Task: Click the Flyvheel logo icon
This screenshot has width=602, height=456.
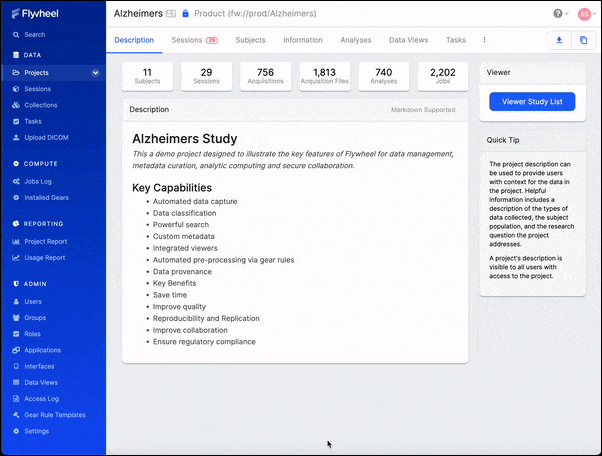Action: coord(15,14)
